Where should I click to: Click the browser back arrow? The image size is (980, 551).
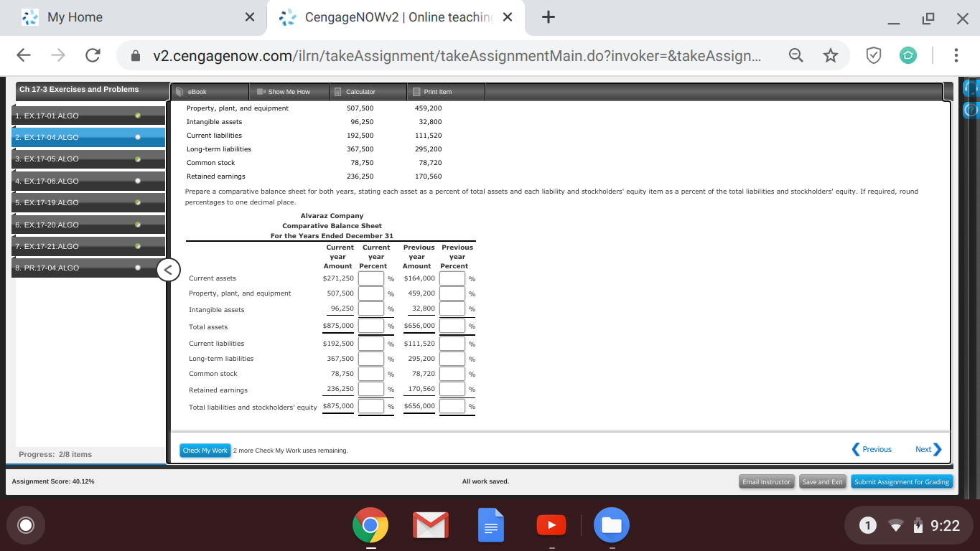[x=24, y=57]
